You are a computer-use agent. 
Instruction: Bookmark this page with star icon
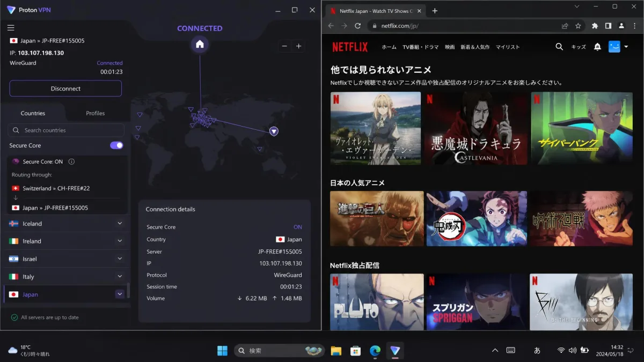pos(578,26)
